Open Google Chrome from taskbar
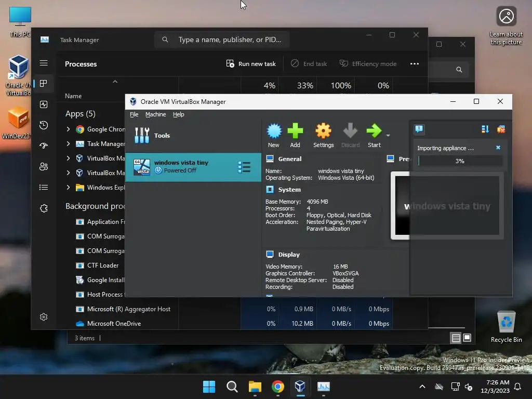Viewport: 532px width, 399px height. 277,387
